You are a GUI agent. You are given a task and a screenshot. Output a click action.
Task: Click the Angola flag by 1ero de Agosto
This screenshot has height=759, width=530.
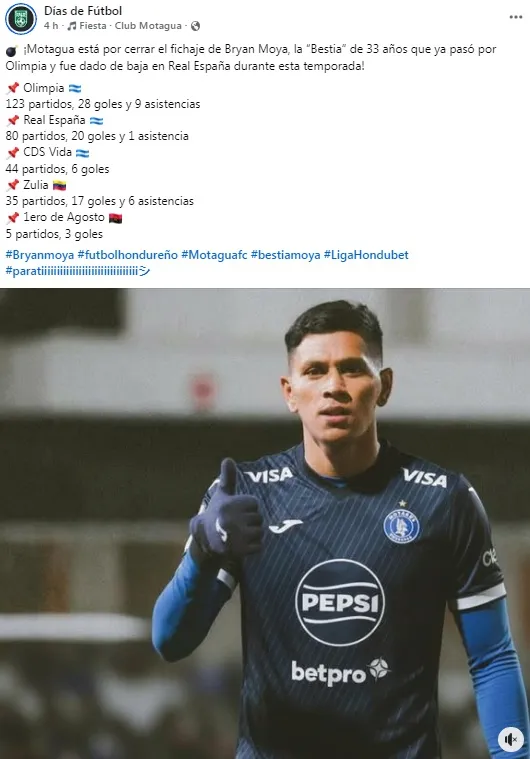point(116,218)
